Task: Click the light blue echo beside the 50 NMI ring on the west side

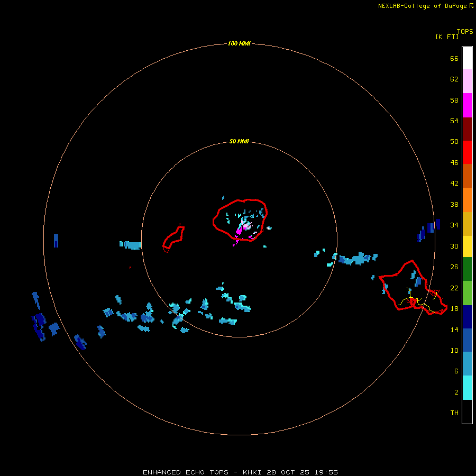Action: click(131, 245)
